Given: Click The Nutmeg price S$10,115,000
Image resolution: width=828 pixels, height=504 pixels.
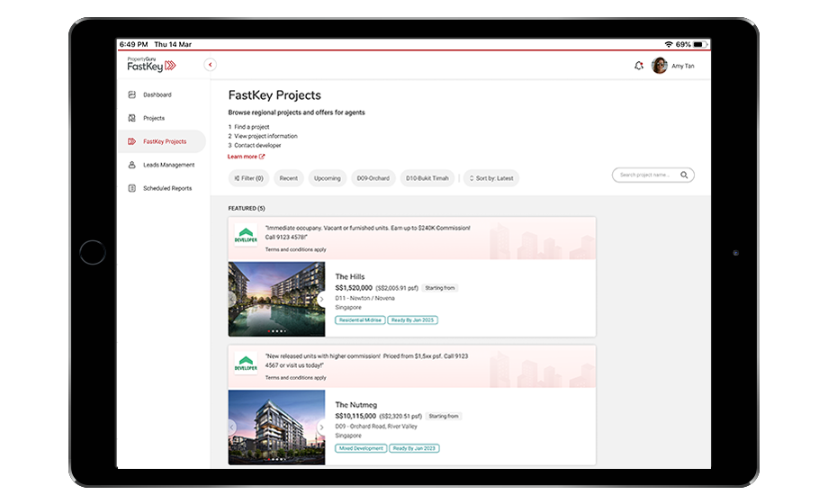Looking at the screenshot, I should [355, 417].
